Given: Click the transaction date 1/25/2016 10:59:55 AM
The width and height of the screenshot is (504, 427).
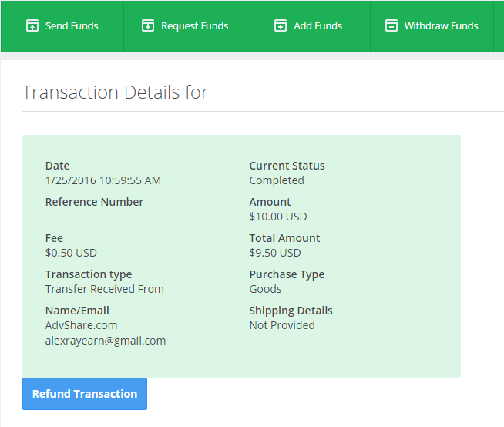Looking at the screenshot, I should click(103, 180).
